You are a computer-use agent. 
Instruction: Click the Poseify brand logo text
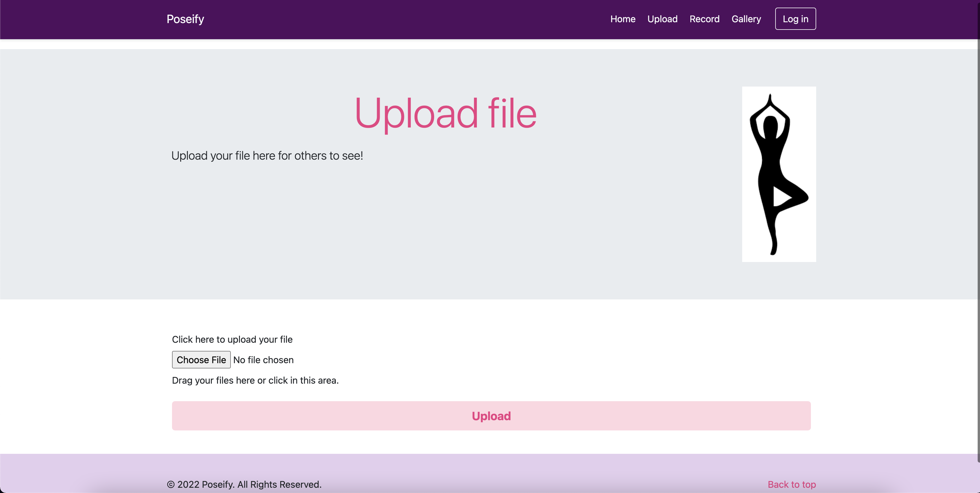point(185,19)
